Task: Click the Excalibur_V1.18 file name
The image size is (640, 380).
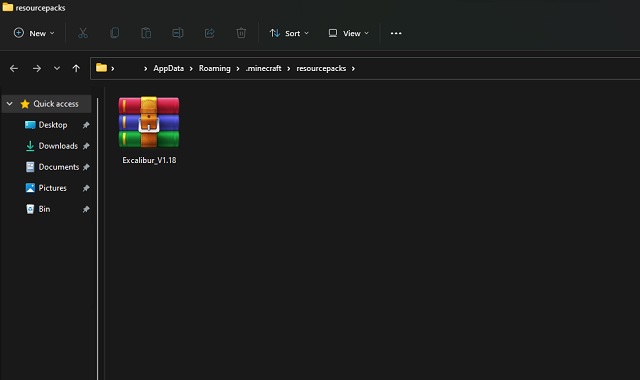Action: point(149,160)
